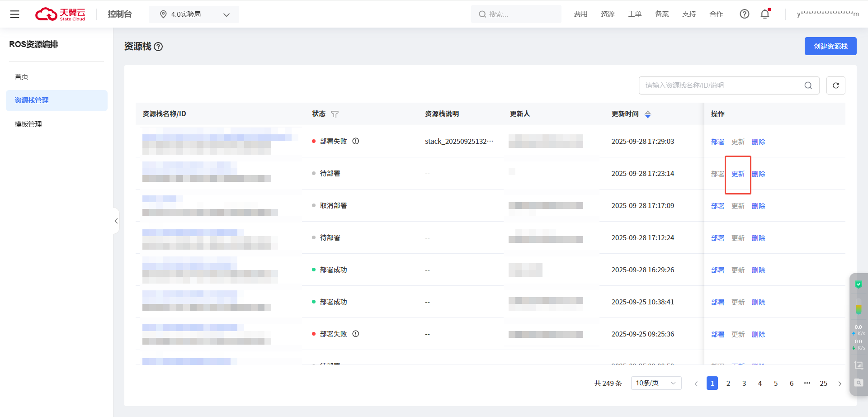Click 更新 for the stack updated 17:23:14

pos(738,174)
